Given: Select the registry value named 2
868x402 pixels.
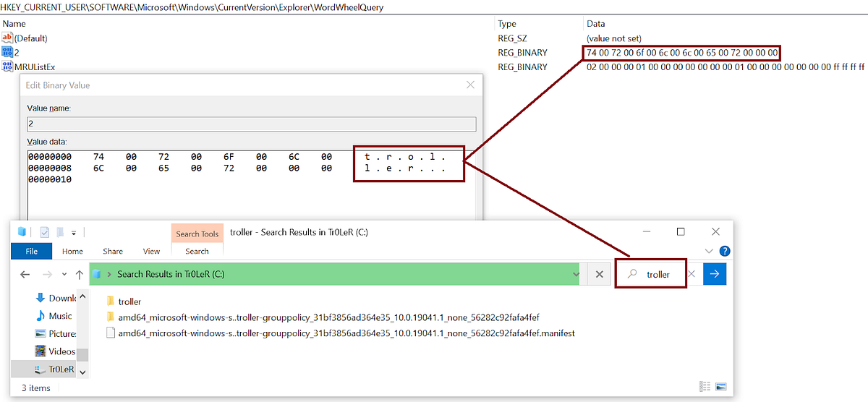Looking at the screenshot, I should coord(10,52).
